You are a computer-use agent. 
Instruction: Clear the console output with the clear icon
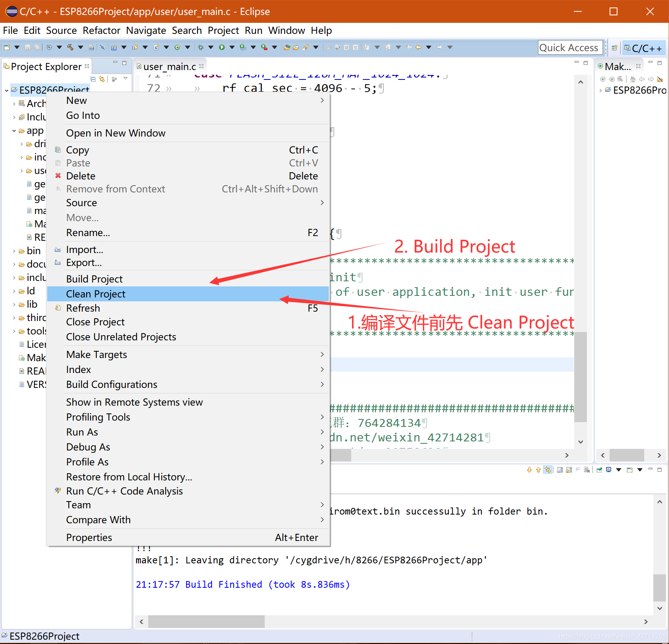(x=578, y=470)
